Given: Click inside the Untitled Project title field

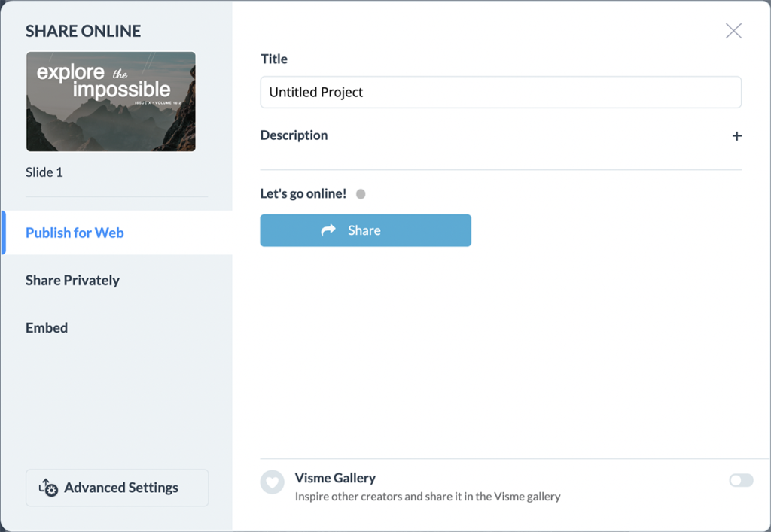Looking at the screenshot, I should tap(501, 93).
